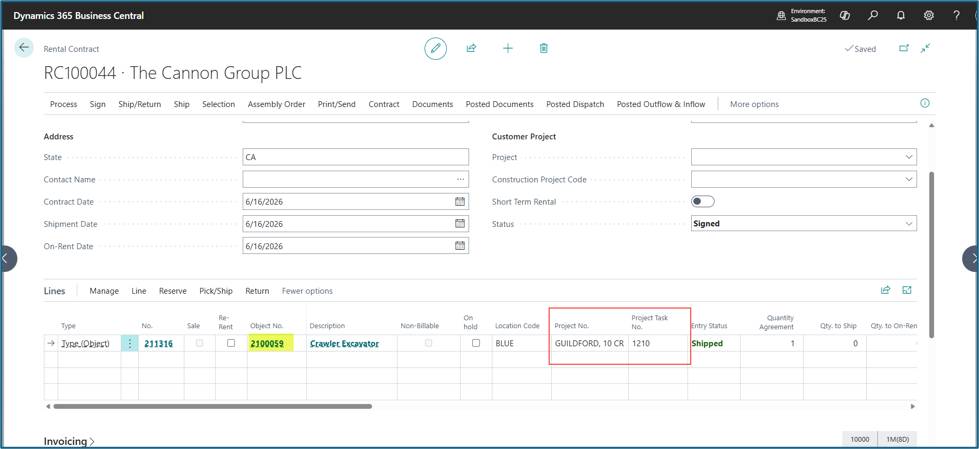Open the Print/Send menu
The height and width of the screenshot is (449, 979).
[x=337, y=104]
